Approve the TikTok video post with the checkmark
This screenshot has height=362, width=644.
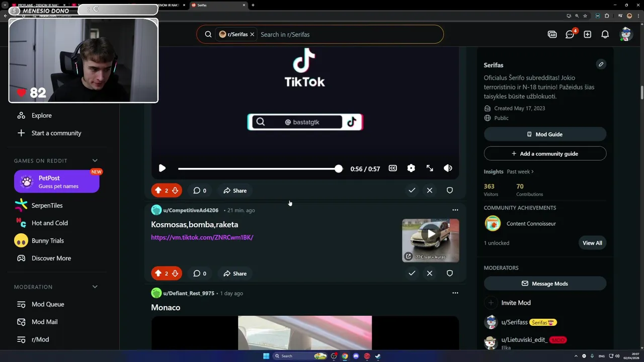[x=412, y=191]
